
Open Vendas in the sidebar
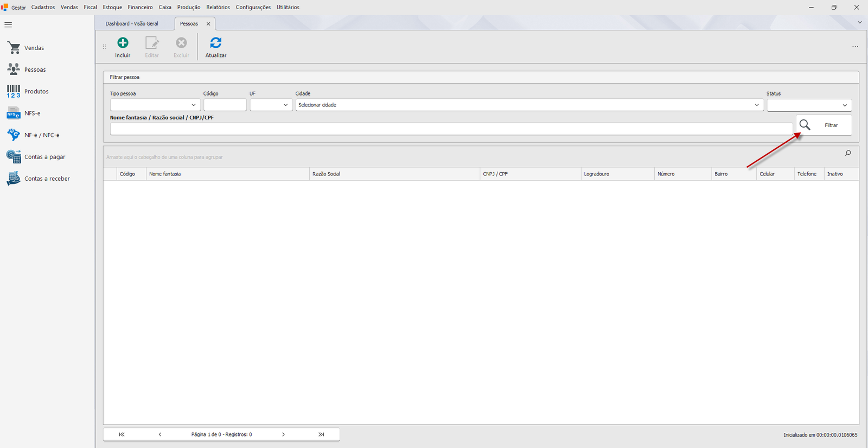tap(26, 48)
